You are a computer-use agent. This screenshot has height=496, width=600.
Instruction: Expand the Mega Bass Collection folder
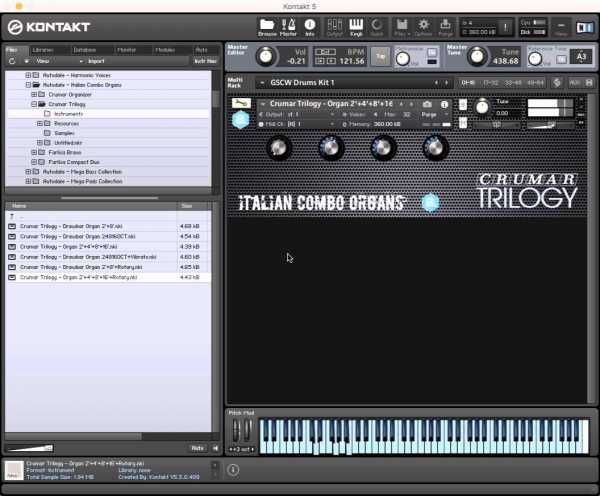28,171
